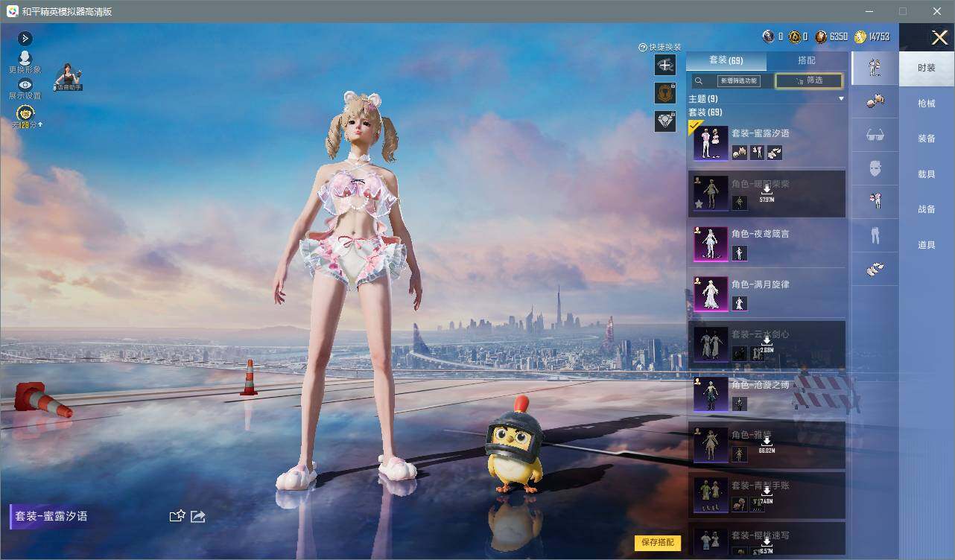
Task: Click the clothing piece icon under 蜜露汐语
Action: [x=758, y=153]
